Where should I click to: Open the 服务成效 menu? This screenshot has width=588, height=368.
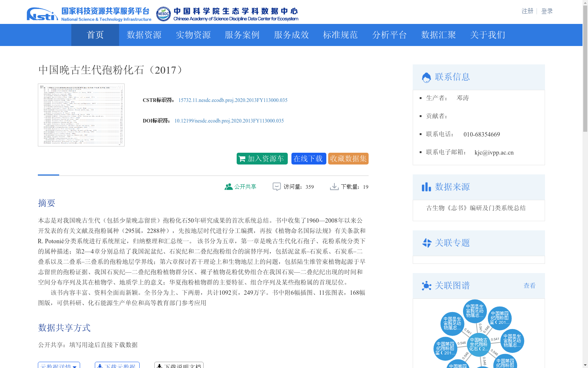(291, 35)
